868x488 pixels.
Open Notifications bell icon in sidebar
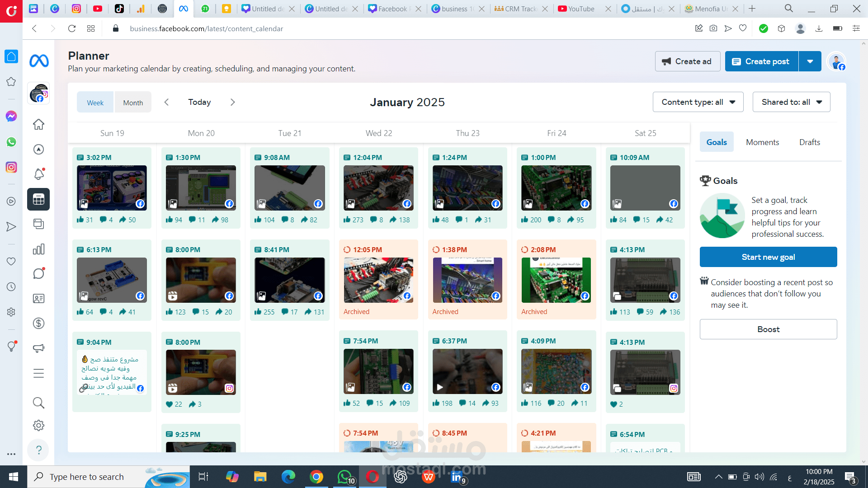tap(38, 174)
